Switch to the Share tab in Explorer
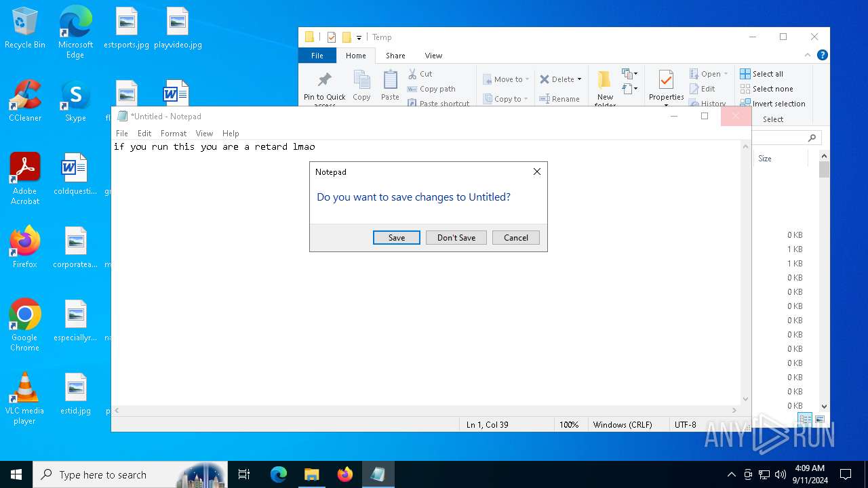The height and width of the screenshot is (488, 868). coord(395,56)
